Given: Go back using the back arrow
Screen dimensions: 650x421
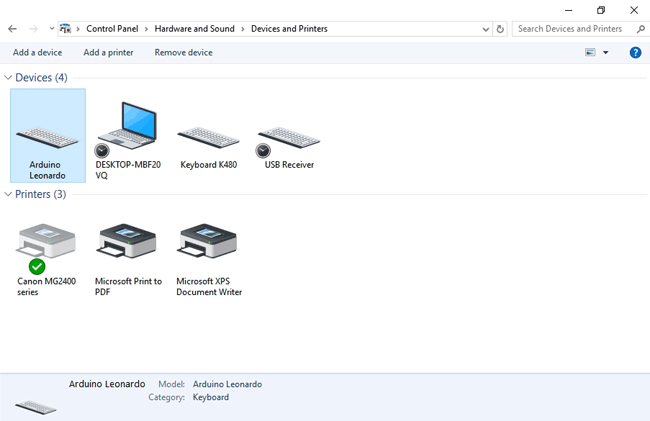Looking at the screenshot, I should point(12,29).
